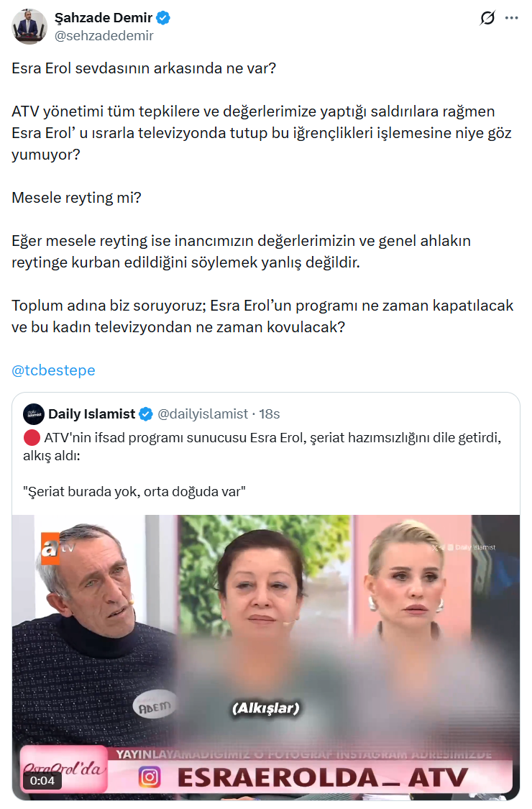The image size is (532, 809).
Task: Visit the @sehzadedemir handle link
Action: pyautogui.click(x=104, y=36)
